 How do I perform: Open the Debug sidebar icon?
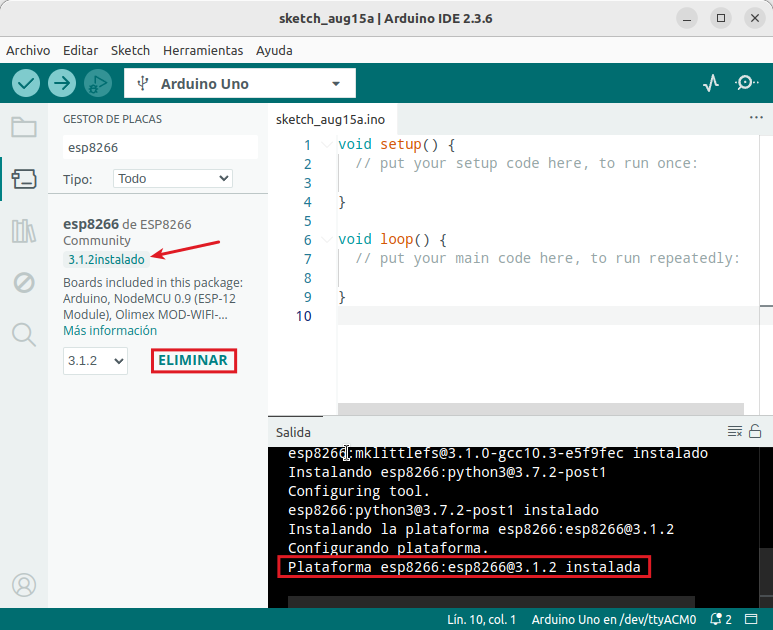pos(24,282)
